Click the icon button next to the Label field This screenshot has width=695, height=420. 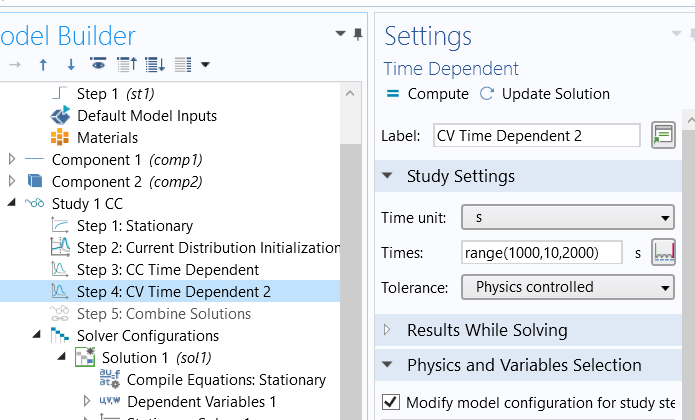click(662, 135)
